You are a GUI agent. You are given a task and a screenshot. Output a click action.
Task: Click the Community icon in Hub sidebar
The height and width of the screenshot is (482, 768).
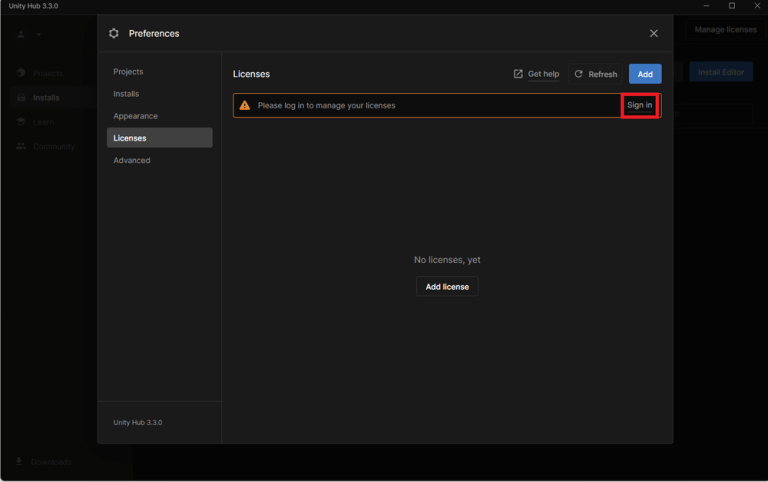(22, 146)
